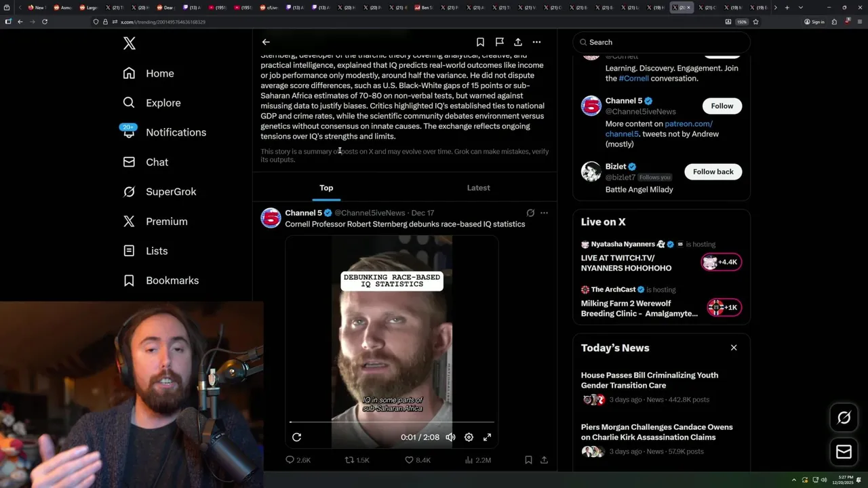Follow back Bizlet

[713, 171]
